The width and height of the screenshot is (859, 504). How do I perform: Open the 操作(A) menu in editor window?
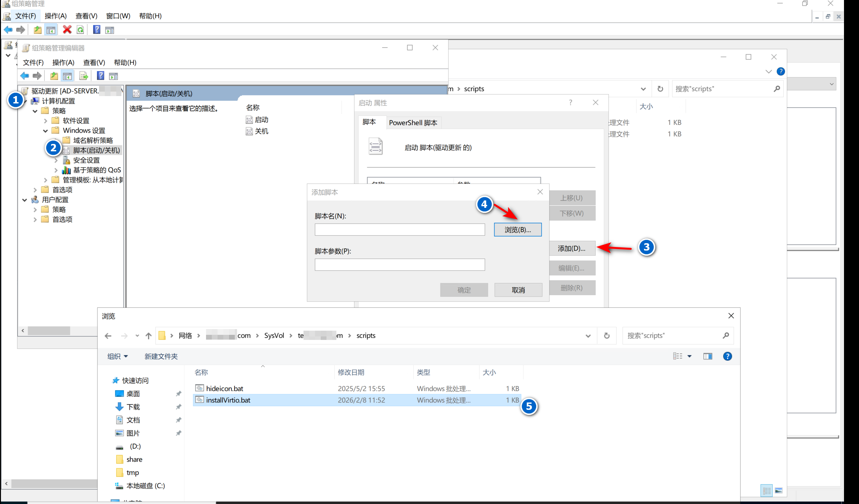pyautogui.click(x=63, y=63)
